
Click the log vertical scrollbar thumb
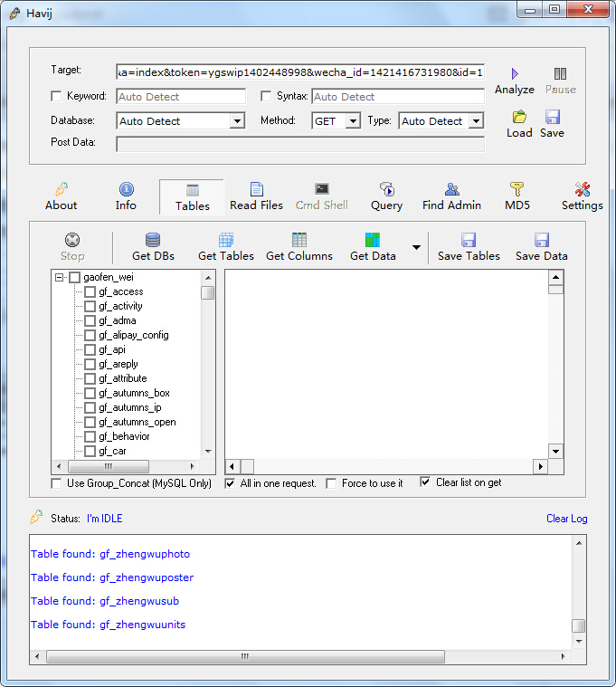click(x=578, y=625)
